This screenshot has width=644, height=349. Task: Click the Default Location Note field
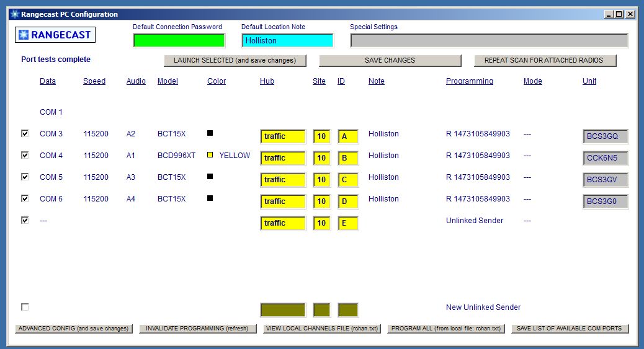[287, 40]
